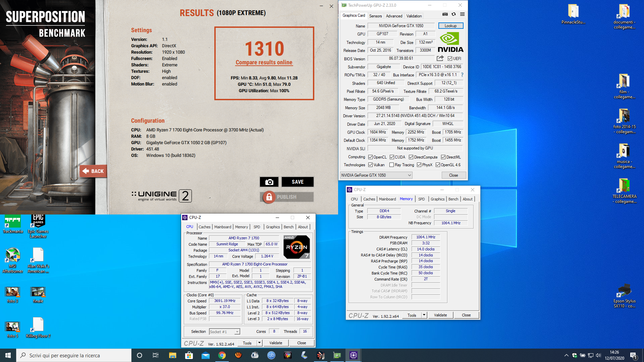The image size is (644, 362).
Task: Open the GPU selection dropdown in GPU-Z
Action: coord(376,175)
